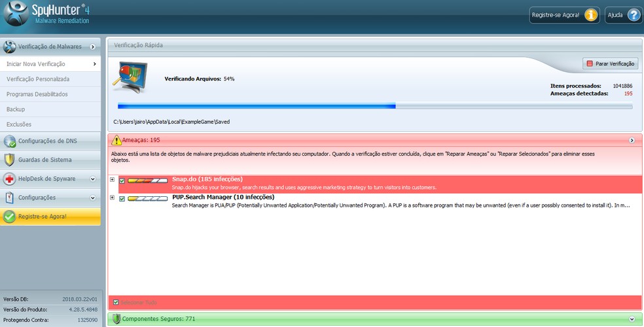The height and width of the screenshot is (327, 644).
Task: Click the PUP.Search Manager threat level meter
Action: 148,199
